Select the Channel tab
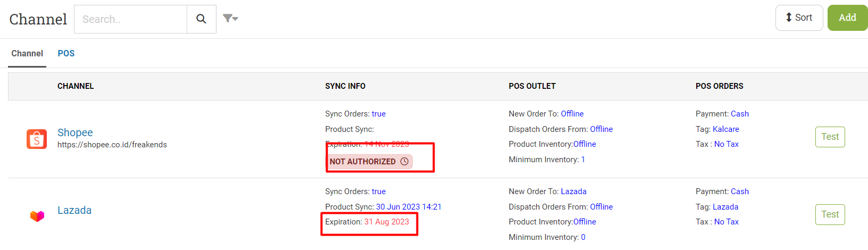Image resolution: width=868 pixels, height=250 pixels. (27, 53)
